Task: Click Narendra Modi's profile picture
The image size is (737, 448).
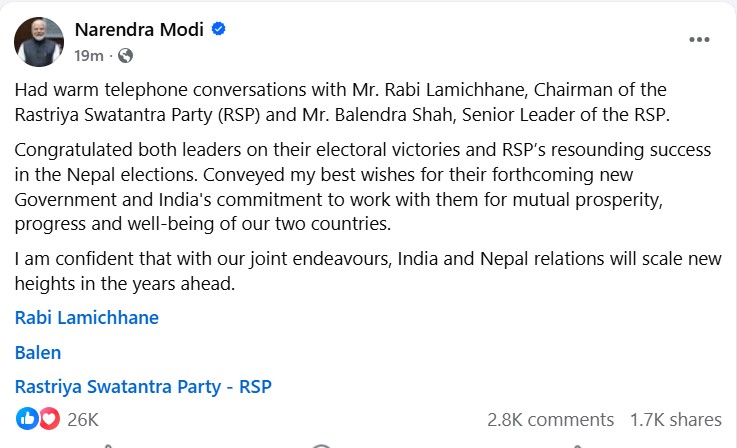Action: (38, 39)
